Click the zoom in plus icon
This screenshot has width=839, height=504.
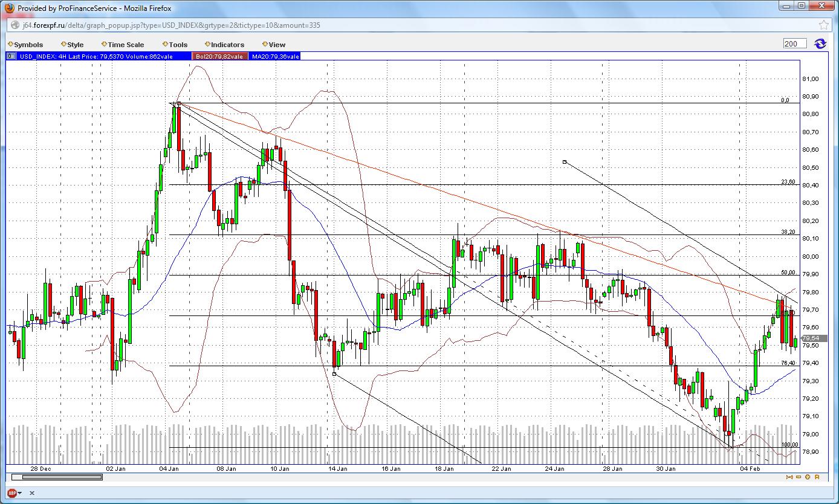point(808,477)
